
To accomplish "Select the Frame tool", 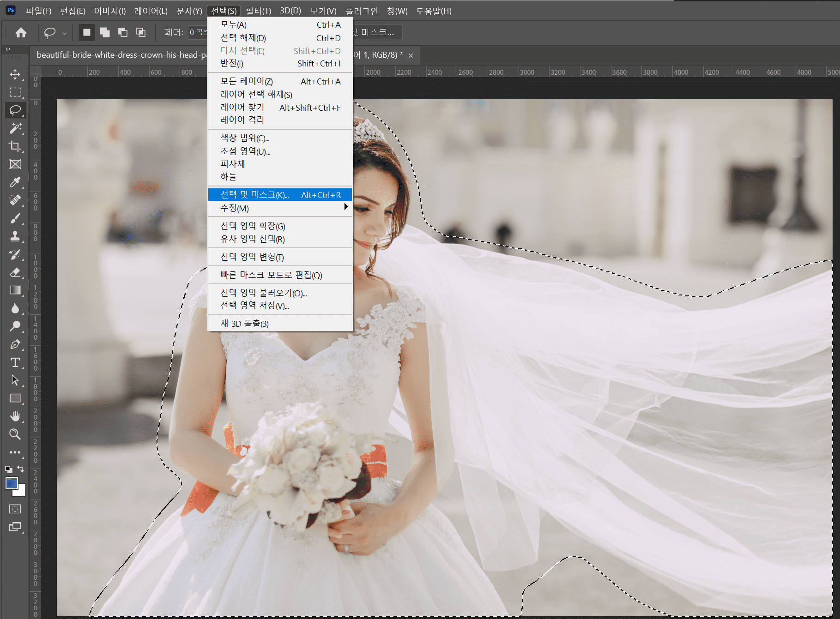I will [x=15, y=164].
